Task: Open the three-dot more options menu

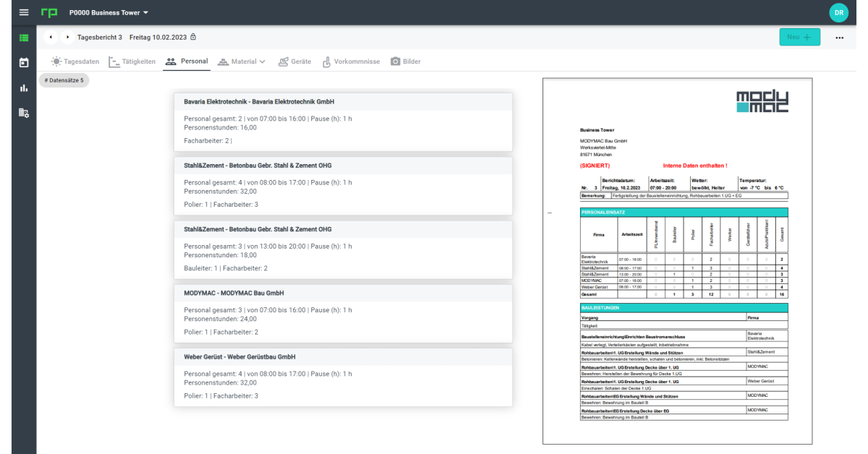Action: [840, 38]
